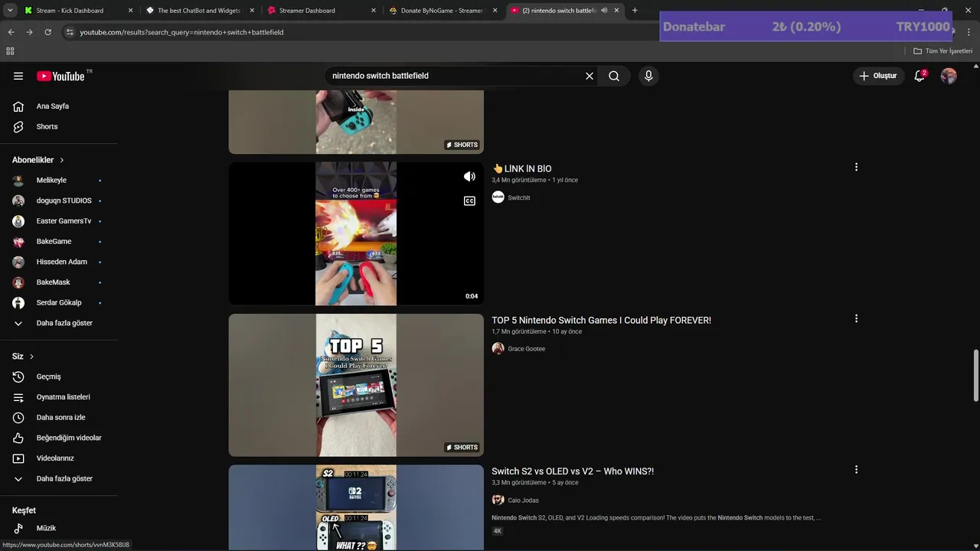Open the account avatar menu

[949, 76]
